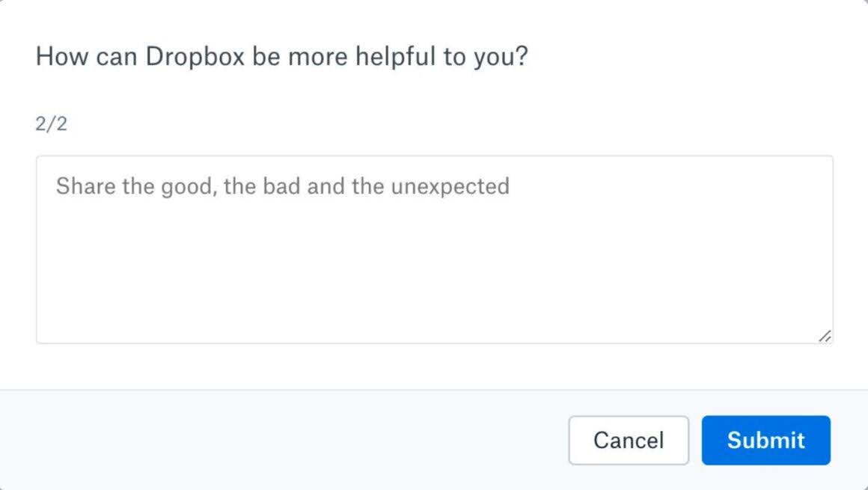Click the question mark ending the heading
Screen dimensions: 868x490
[x=521, y=57]
